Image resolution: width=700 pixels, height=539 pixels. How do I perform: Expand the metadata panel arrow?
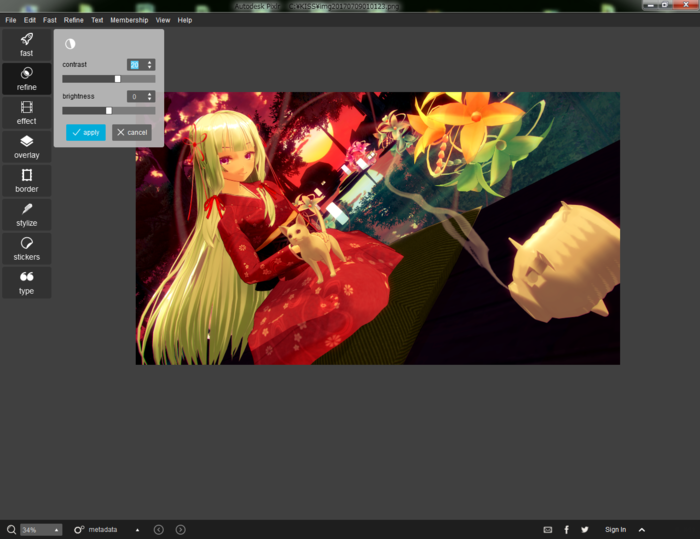point(138,530)
